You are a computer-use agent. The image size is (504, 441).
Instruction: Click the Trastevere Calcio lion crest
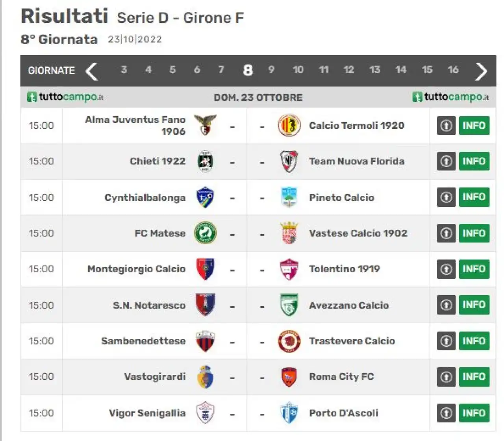[x=289, y=341]
